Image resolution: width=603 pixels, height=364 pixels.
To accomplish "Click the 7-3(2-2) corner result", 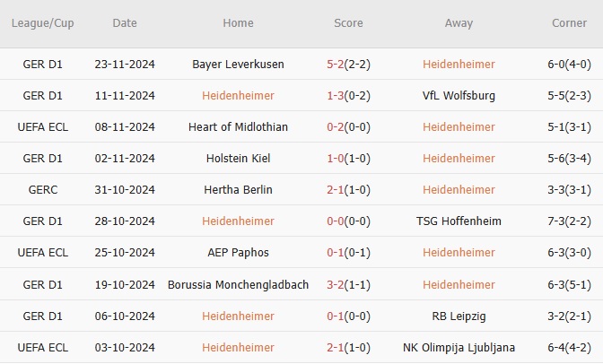I will 570,221.
